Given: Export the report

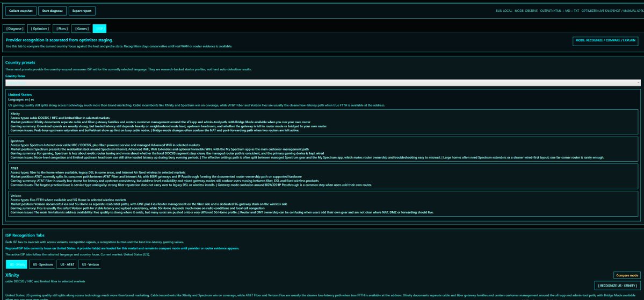Looking at the screenshot, I should [82, 11].
